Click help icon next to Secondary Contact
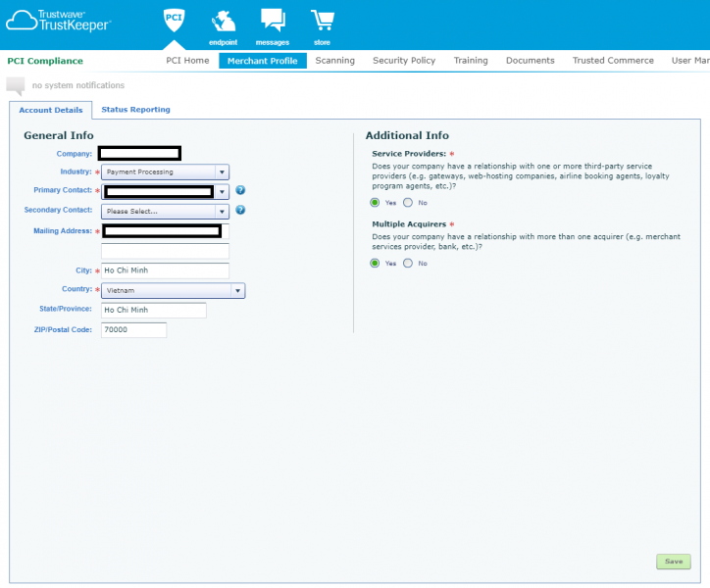This screenshot has height=588, width=710. coord(240,210)
